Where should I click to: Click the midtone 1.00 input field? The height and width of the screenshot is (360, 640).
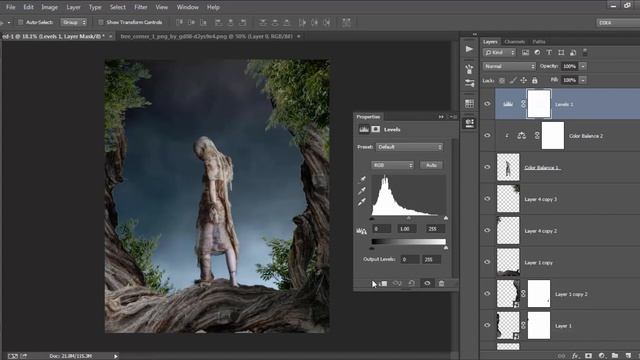408,229
